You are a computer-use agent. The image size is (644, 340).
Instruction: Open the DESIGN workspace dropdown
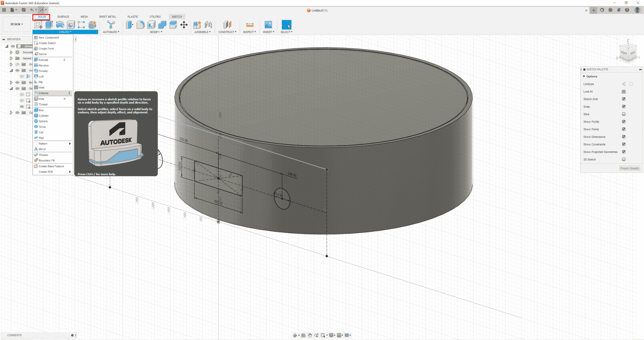pos(17,24)
